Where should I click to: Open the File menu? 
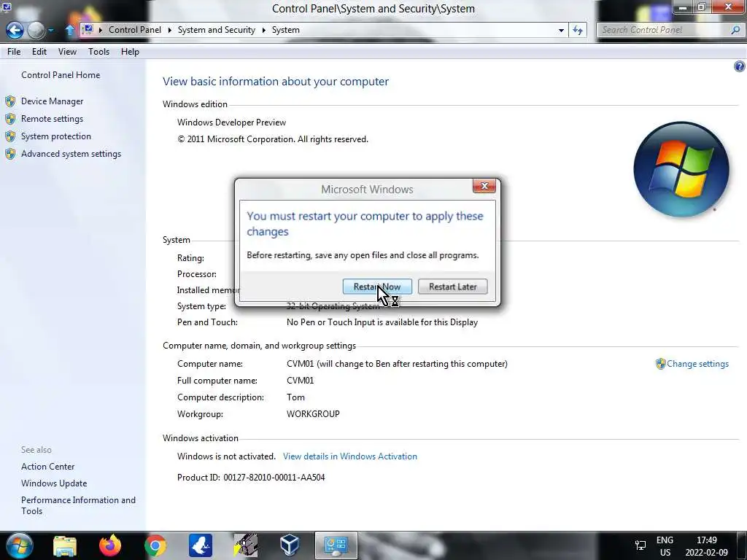click(x=14, y=52)
